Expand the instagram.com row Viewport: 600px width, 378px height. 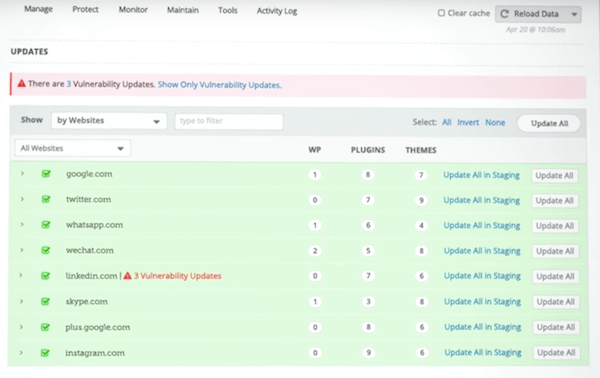tap(21, 352)
